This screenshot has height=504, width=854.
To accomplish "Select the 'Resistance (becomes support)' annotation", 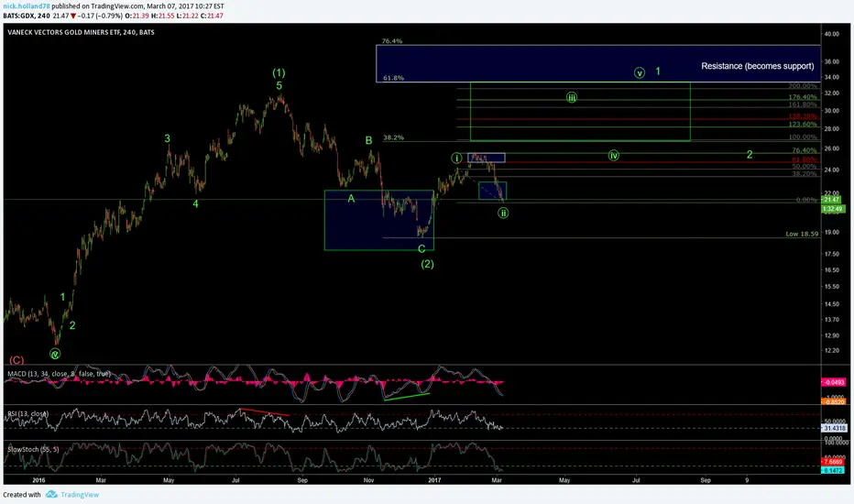I will tap(757, 66).
